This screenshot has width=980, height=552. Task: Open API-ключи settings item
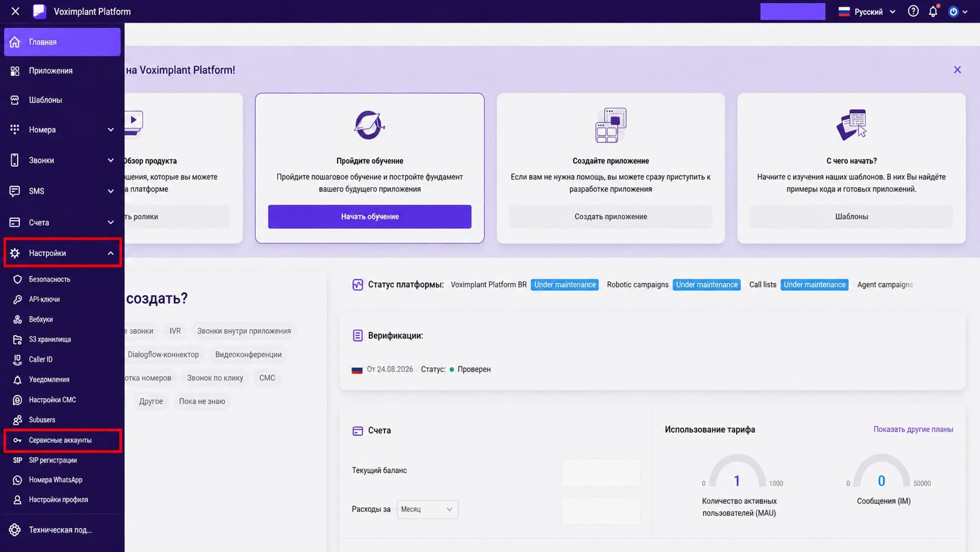[62, 299]
